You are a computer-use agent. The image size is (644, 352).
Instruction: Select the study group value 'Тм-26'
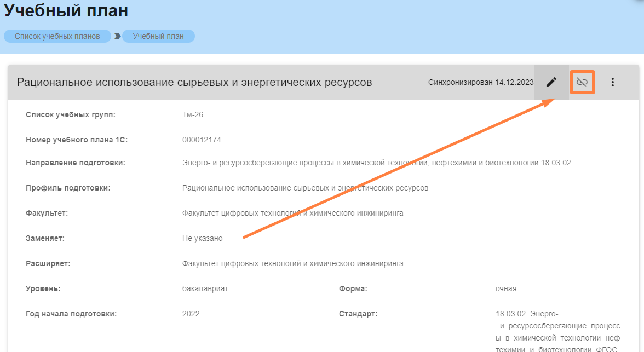coord(193,114)
